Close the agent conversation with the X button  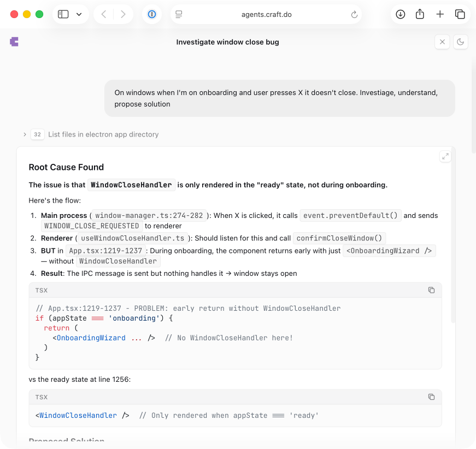point(442,42)
